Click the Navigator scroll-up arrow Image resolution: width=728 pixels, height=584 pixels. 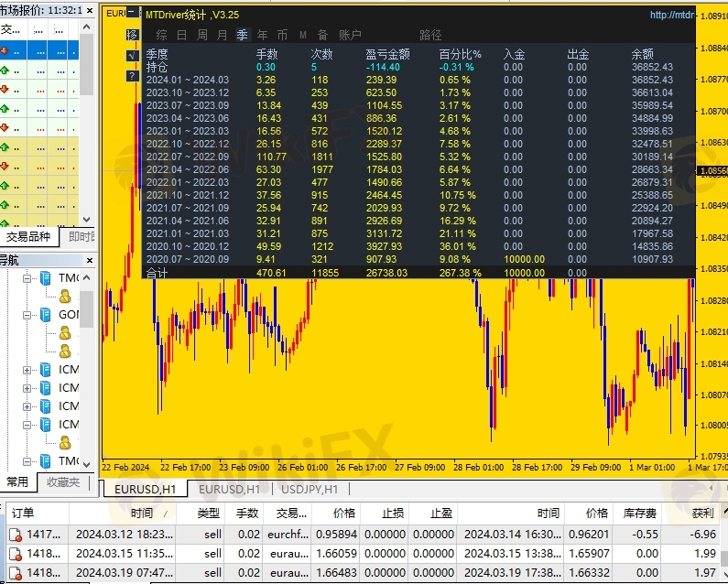point(86,277)
